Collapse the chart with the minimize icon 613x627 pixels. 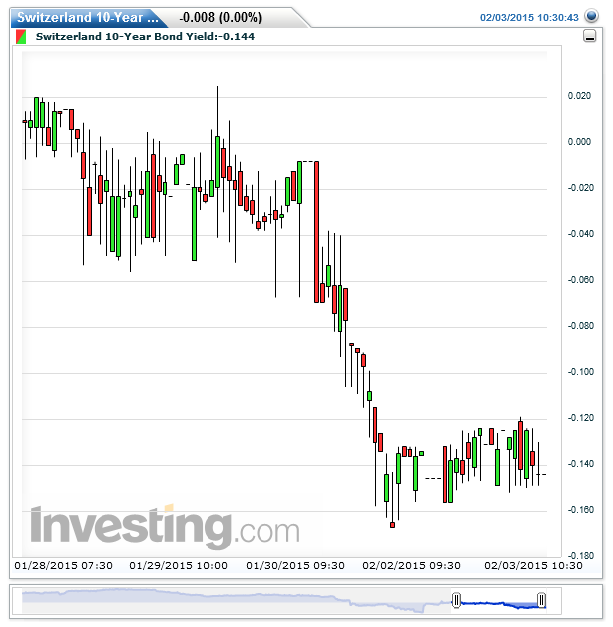589,36
